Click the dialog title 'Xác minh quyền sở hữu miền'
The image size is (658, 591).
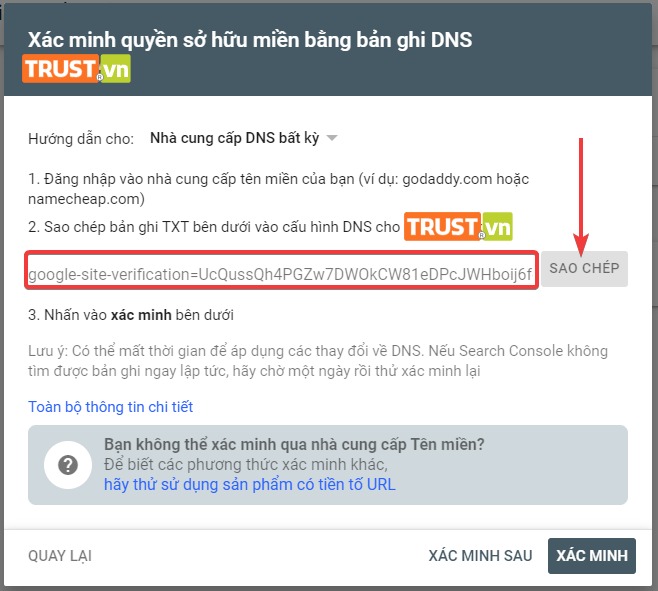(250, 40)
